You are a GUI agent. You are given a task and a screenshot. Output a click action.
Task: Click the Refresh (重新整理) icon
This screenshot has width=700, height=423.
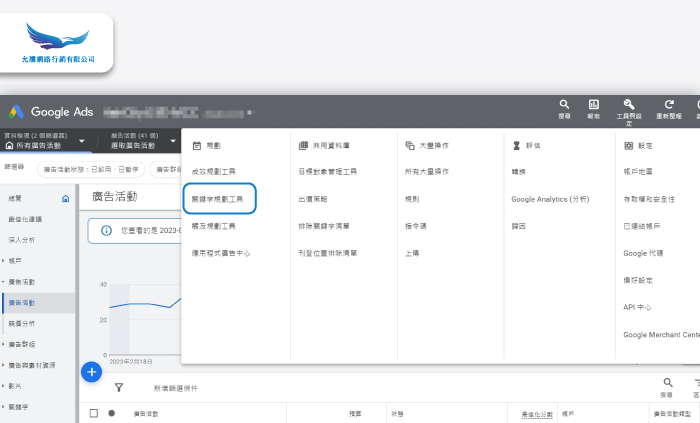tap(669, 105)
